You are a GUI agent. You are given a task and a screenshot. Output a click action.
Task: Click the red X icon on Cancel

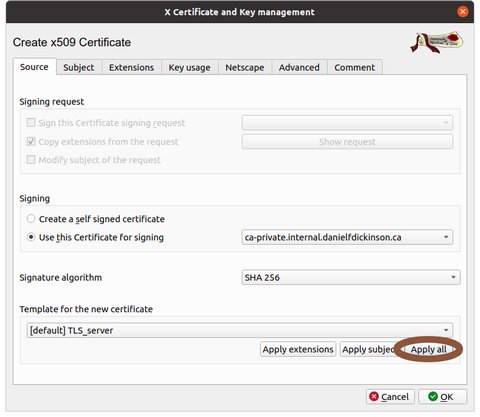point(374,396)
